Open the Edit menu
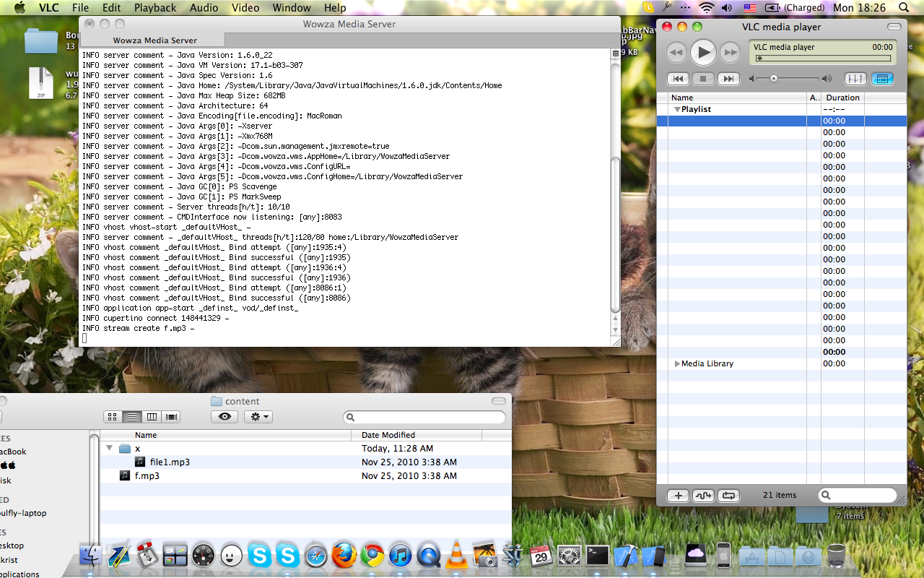924x578 pixels. 111,8
